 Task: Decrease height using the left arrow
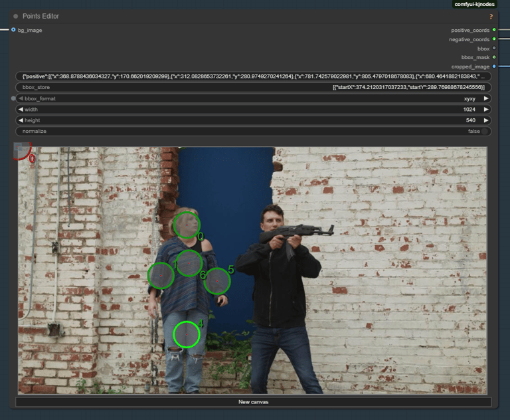click(x=20, y=120)
